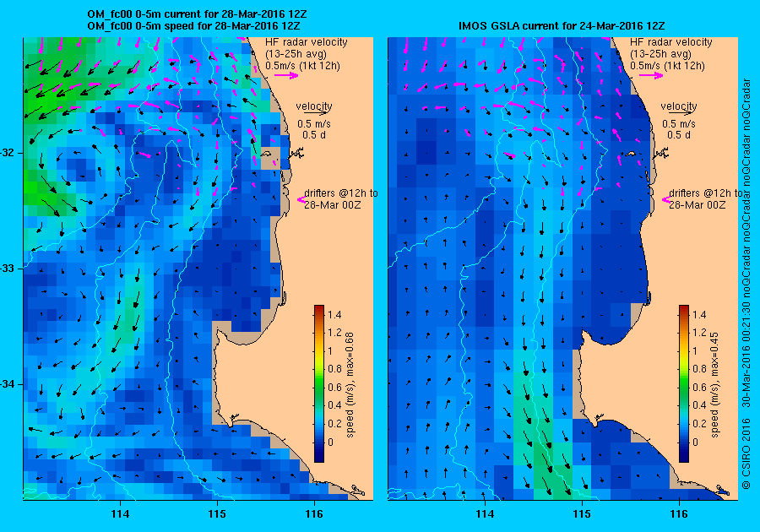Click the 0.4 tick on IMOS GSLA color bar

coord(699,405)
